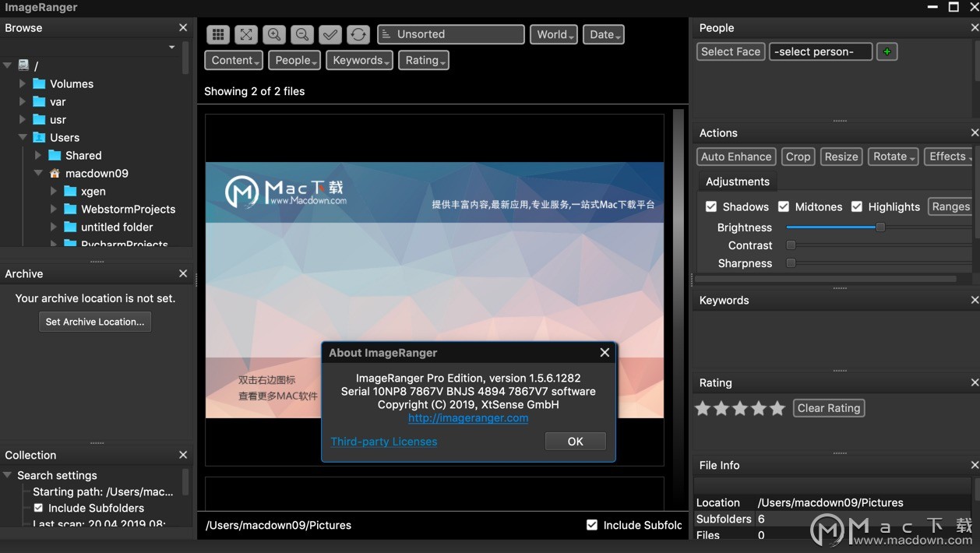Click Set Archive Location button
This screenshot has height=553, width=980.
[x=95, y=322]
